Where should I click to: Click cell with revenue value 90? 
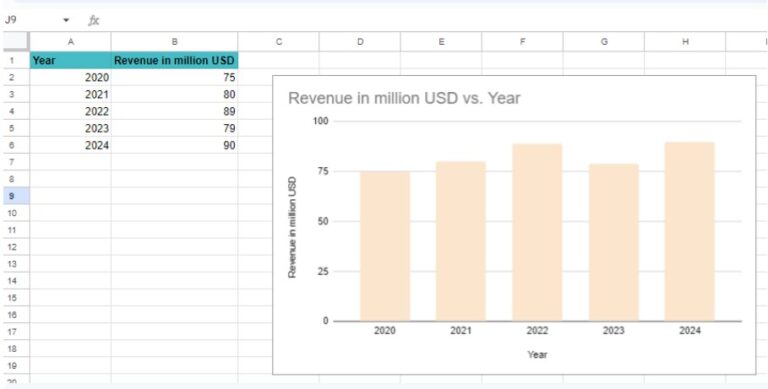pyautogui.click(x=175, y=146)
